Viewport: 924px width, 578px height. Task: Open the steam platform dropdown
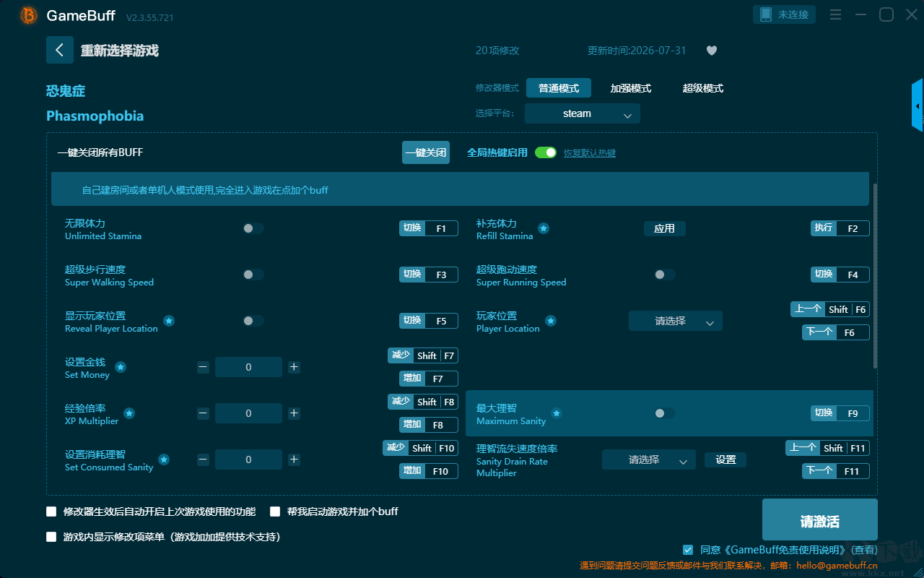[583, 113]
